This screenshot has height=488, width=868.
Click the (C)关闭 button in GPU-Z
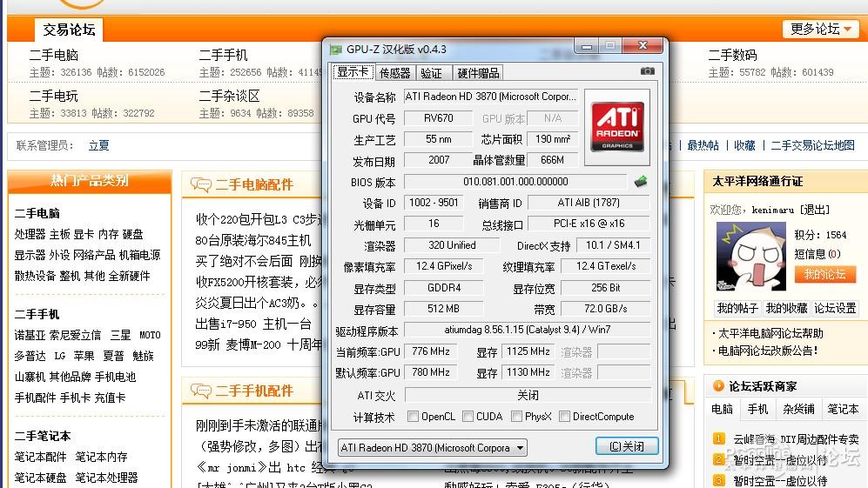(627, 446)
